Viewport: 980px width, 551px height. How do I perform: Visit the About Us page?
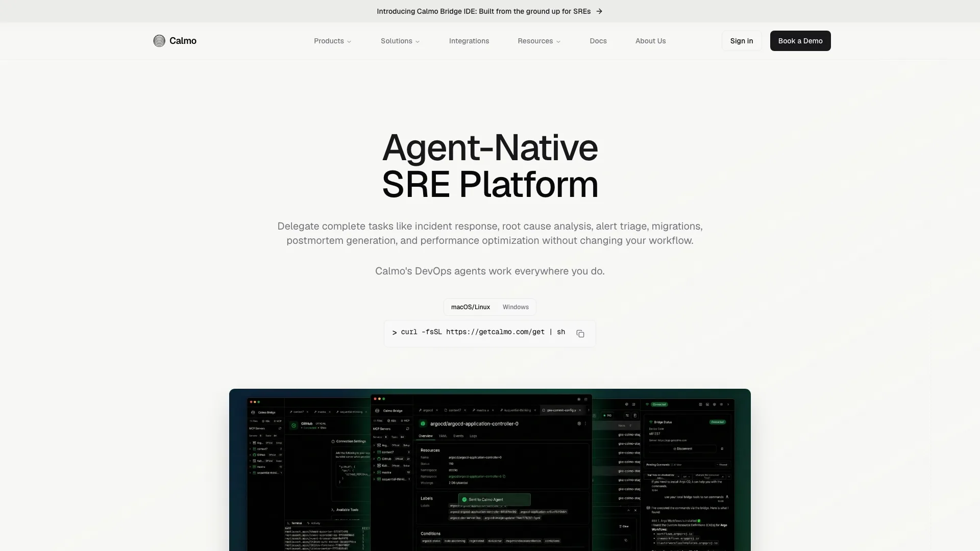coord(650,41)
